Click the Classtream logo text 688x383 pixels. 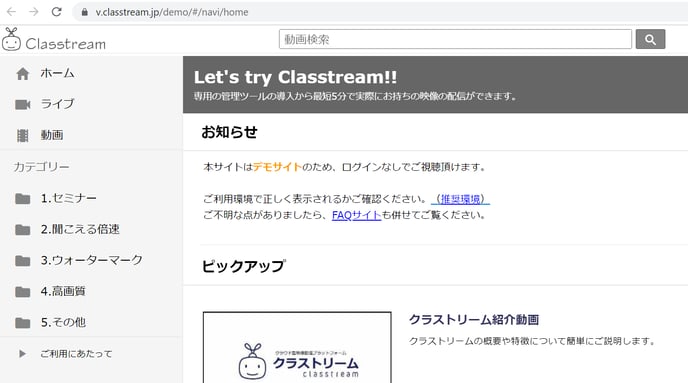(x=66, y=44)
